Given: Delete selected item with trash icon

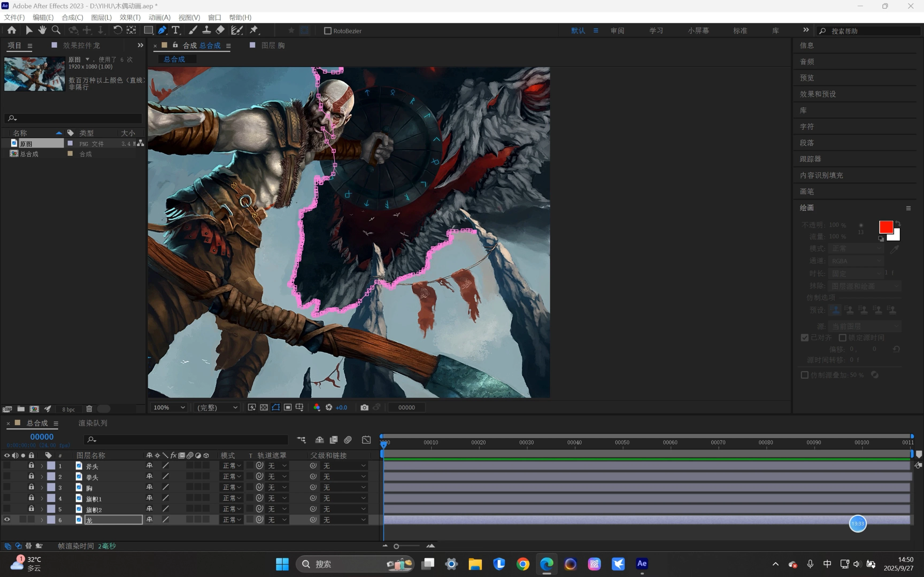Looking at the screenshot, I should point(89,409).
